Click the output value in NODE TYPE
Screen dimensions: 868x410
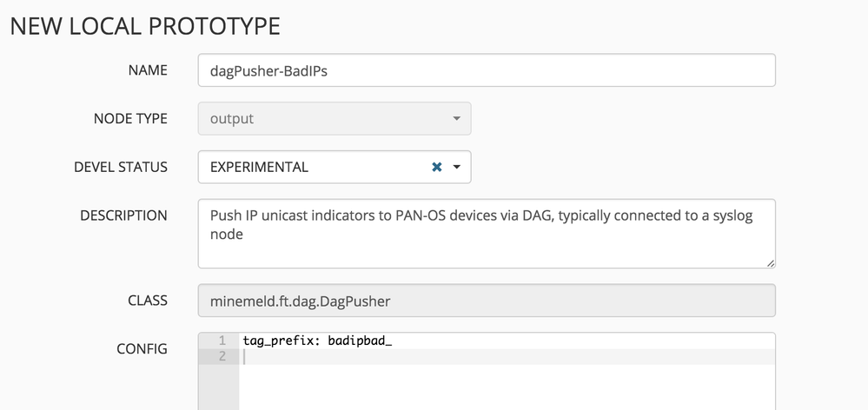tap(232, 118)
